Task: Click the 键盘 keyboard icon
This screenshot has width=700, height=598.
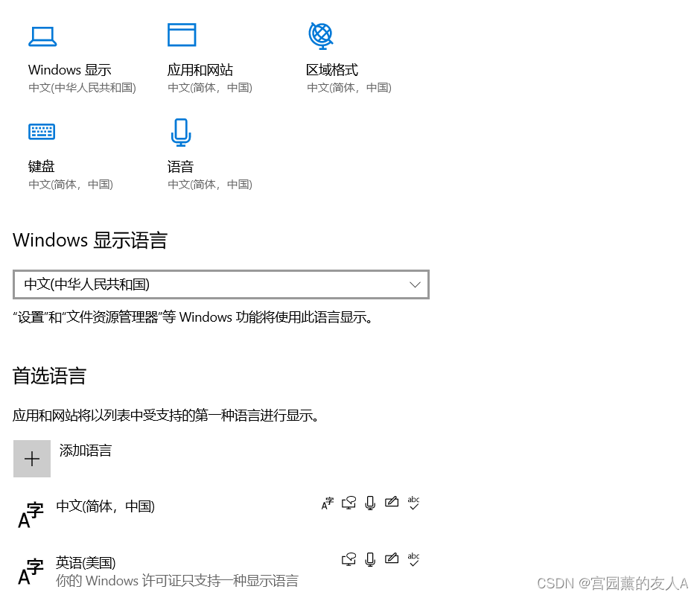Action: point(42,132)
